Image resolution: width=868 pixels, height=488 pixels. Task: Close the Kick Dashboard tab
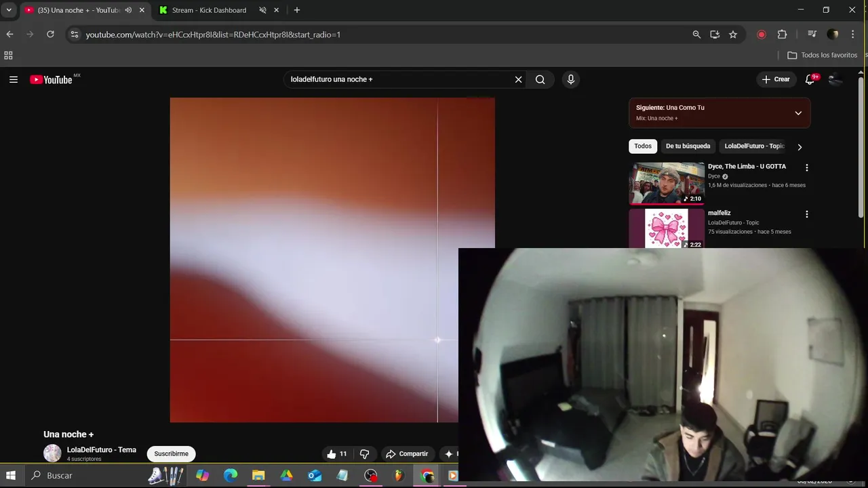tap(277, 10)
